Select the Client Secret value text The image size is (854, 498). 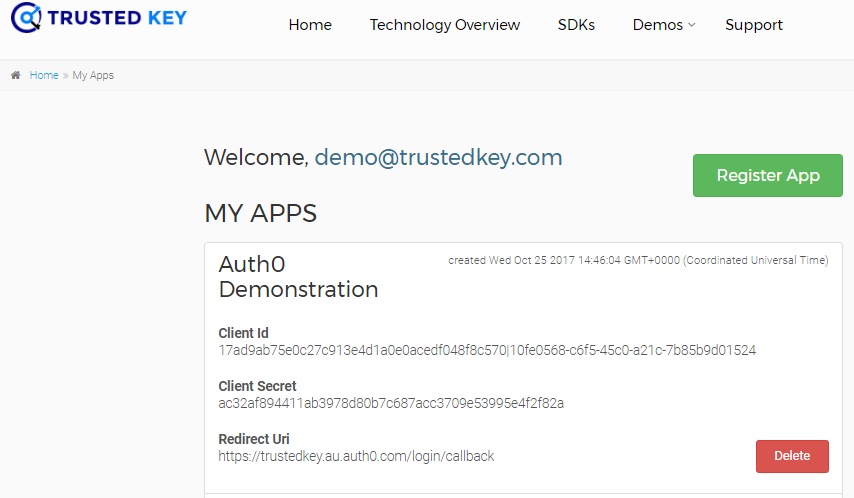point(391,403)
